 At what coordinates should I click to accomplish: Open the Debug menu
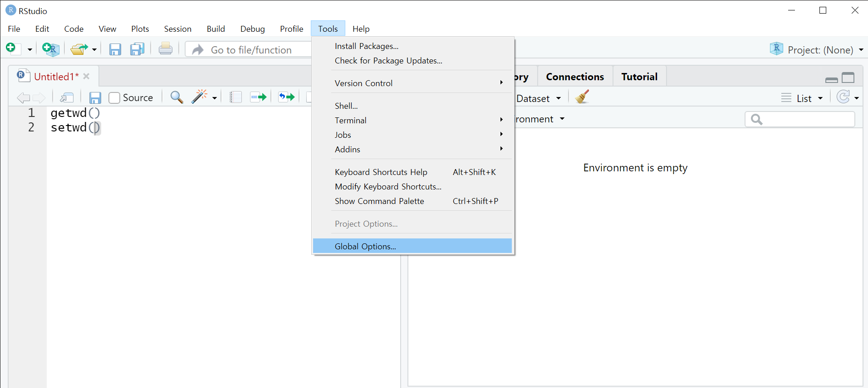coord(252,29)
